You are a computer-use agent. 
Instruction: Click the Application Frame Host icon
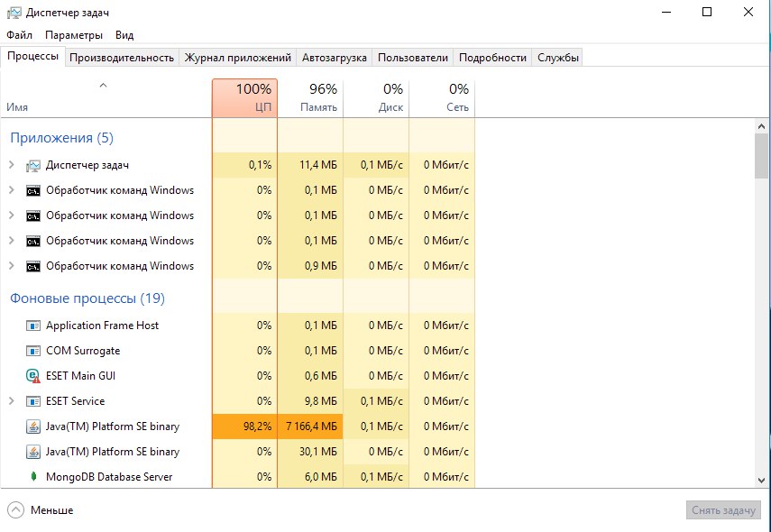[x=33, y=326]
